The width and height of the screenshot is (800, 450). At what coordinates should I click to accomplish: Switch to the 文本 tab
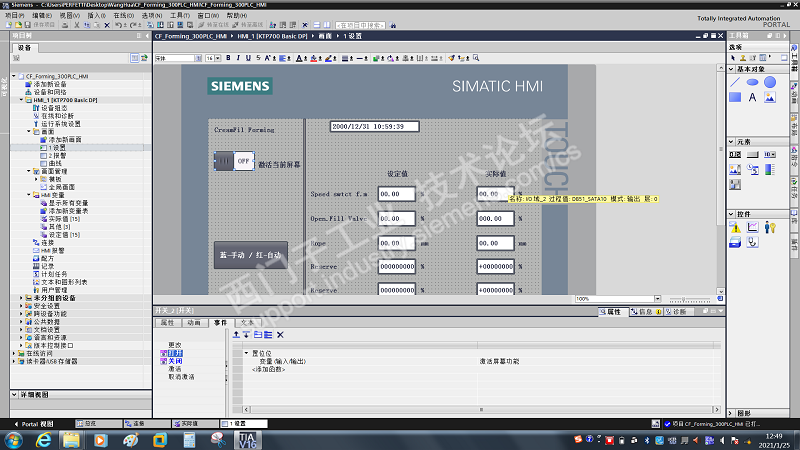pos(247,323)
